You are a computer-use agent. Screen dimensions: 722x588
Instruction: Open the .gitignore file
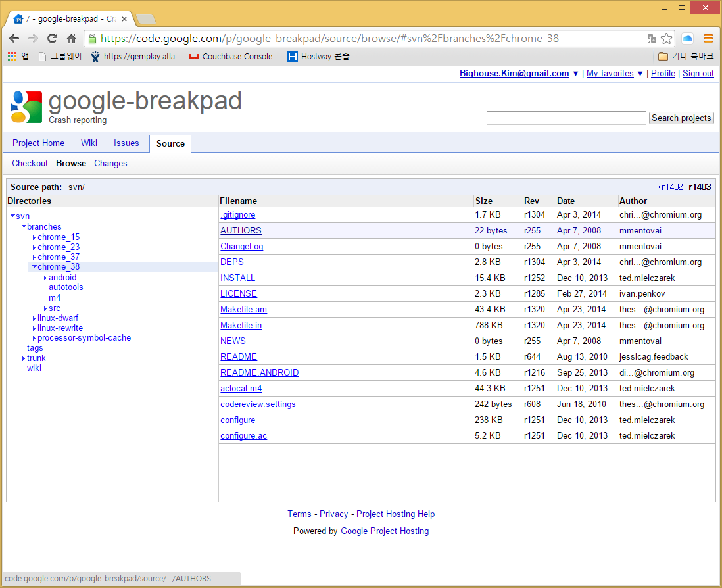(237, 215)
